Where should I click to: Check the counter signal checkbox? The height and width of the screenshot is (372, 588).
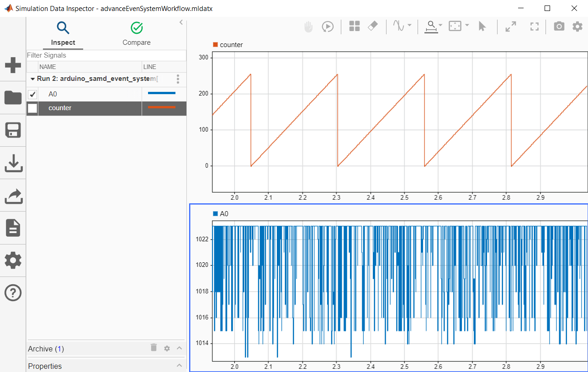tap(32, 108)
